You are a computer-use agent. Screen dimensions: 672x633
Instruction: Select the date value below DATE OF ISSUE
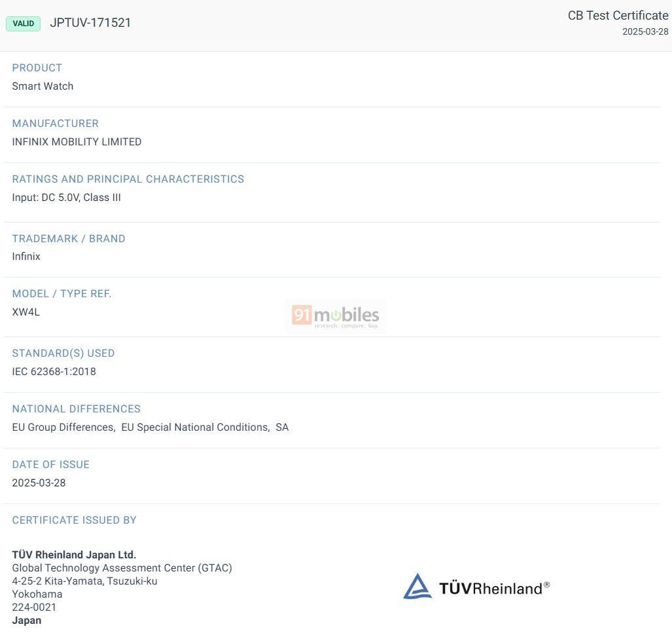39,483
